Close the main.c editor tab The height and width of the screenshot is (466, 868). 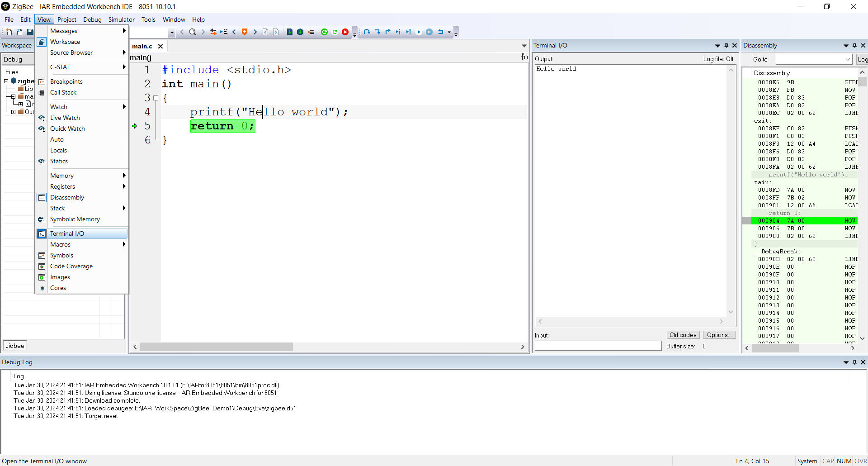tap(160, 46)
